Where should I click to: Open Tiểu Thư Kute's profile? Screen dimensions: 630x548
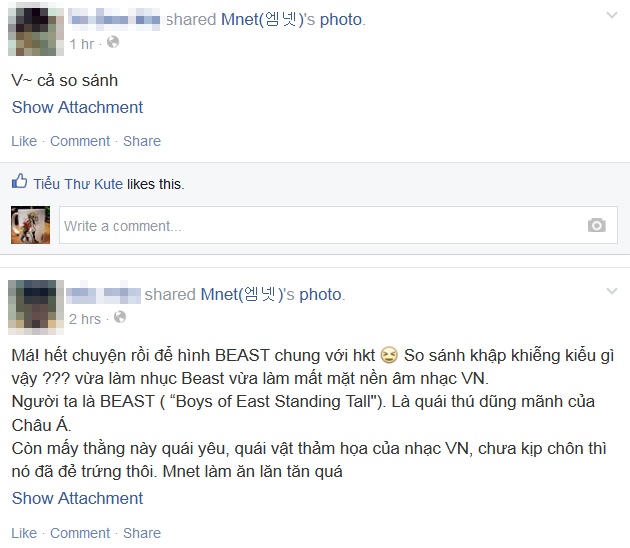point(78,184)
